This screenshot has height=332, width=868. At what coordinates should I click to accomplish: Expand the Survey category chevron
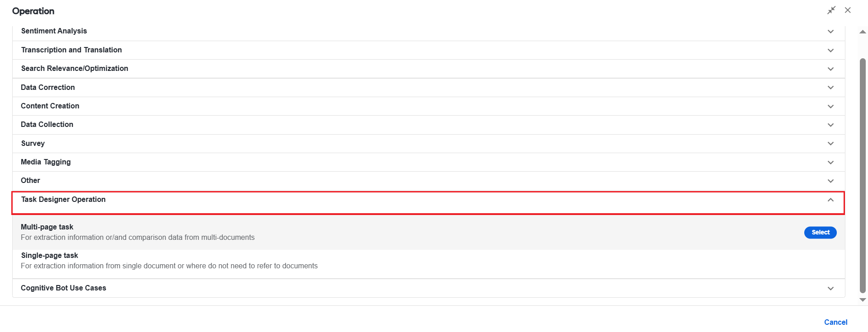[830, 144]
